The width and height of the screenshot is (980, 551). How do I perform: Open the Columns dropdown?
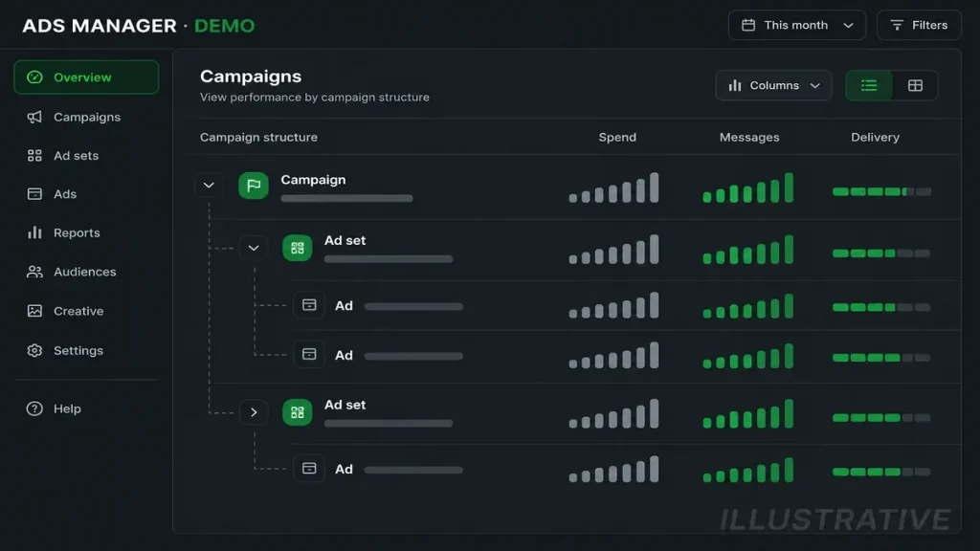coord(773,85)
